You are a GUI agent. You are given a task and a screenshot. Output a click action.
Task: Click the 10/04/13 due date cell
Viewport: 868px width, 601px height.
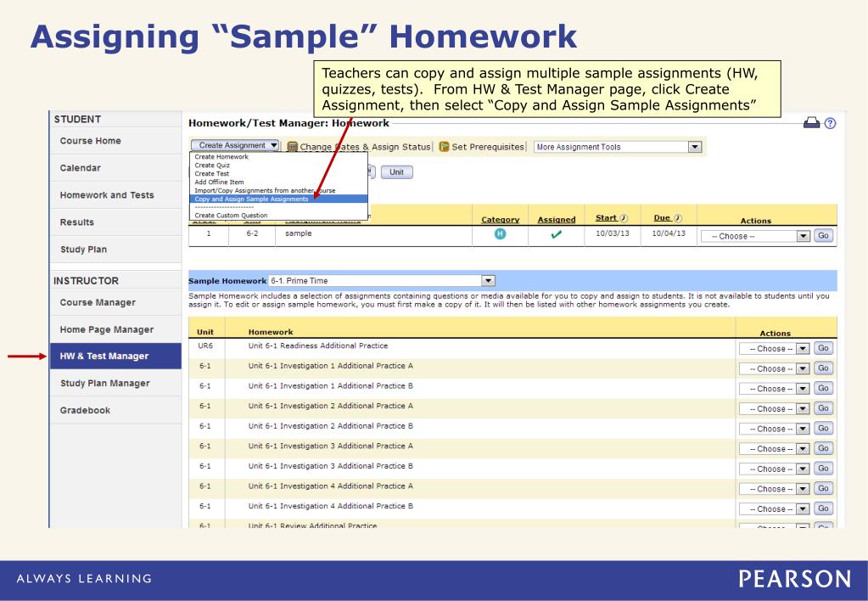[668, 233]
